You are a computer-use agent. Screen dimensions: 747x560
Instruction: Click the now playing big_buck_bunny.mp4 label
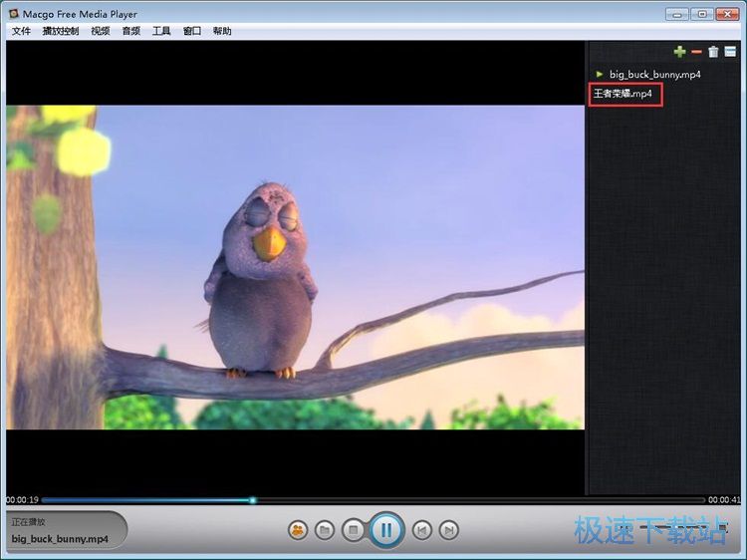[60, 539]
